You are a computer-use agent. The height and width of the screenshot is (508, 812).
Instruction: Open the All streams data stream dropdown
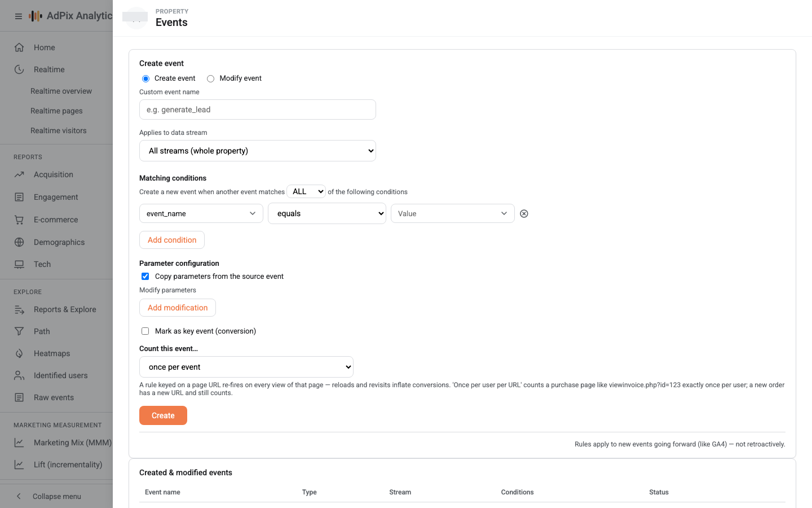point(258,151)
